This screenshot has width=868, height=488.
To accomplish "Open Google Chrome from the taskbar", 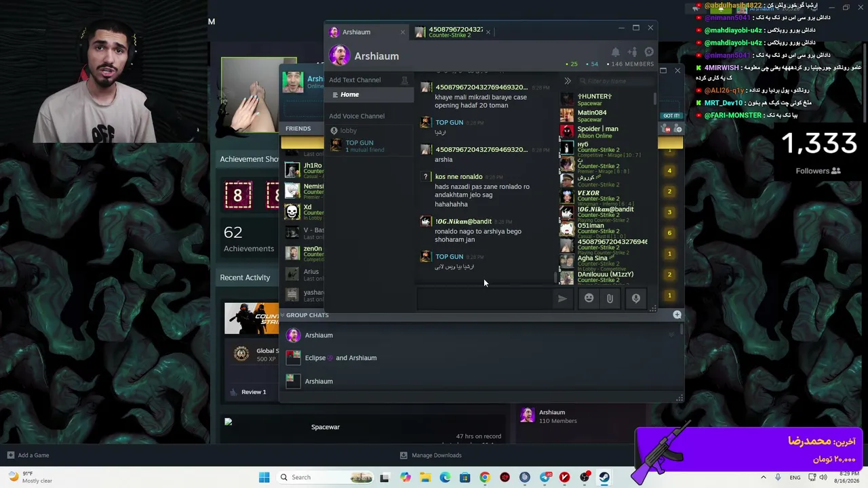I will tap(484, 477).
